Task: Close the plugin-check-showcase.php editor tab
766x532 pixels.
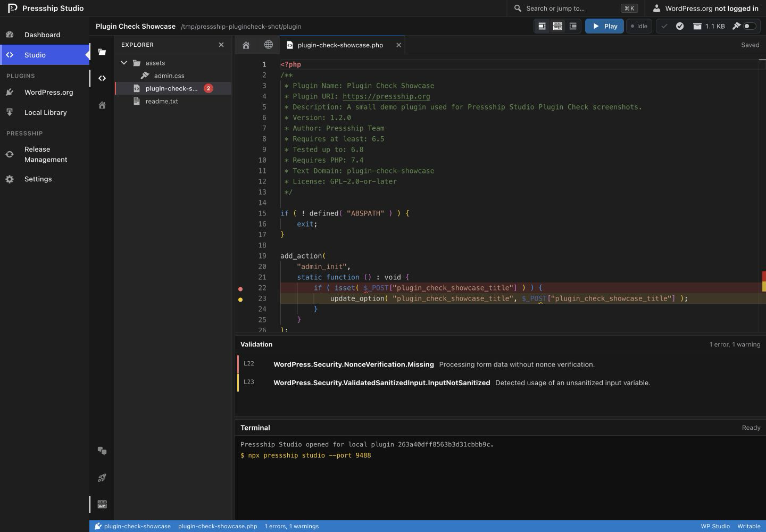Action: click(x=398, y=45)
